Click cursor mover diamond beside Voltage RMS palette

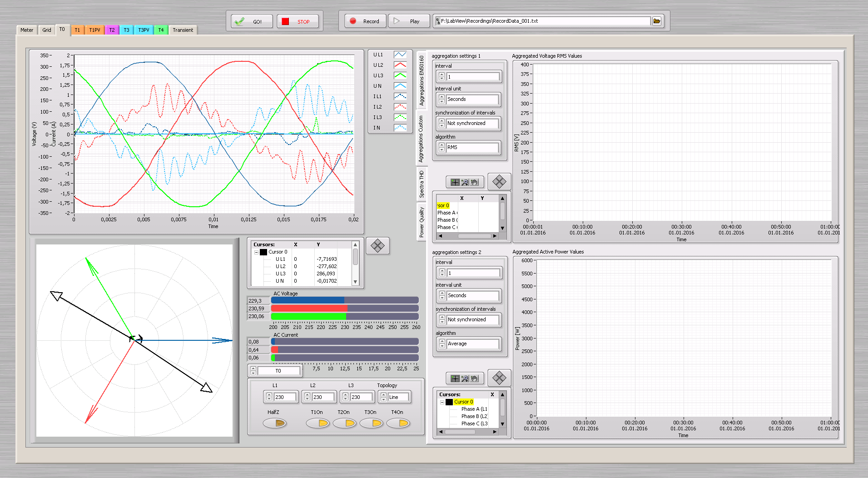click(x=499, y=182)
